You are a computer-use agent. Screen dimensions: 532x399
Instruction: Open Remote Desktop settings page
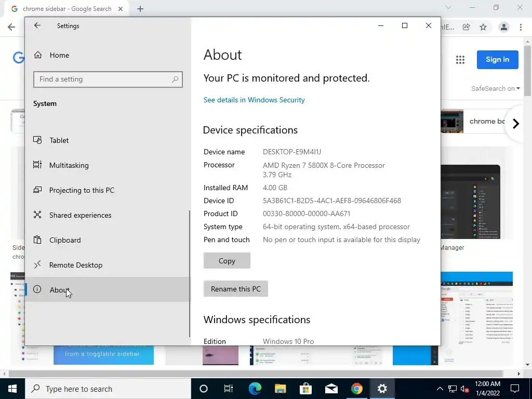click(108, 265)
